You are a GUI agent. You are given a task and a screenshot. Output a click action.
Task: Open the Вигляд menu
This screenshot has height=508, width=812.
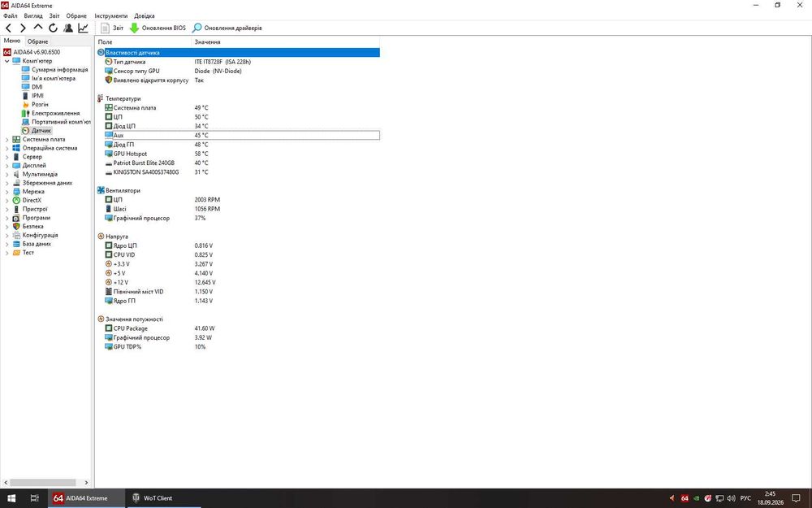[33, 16]
